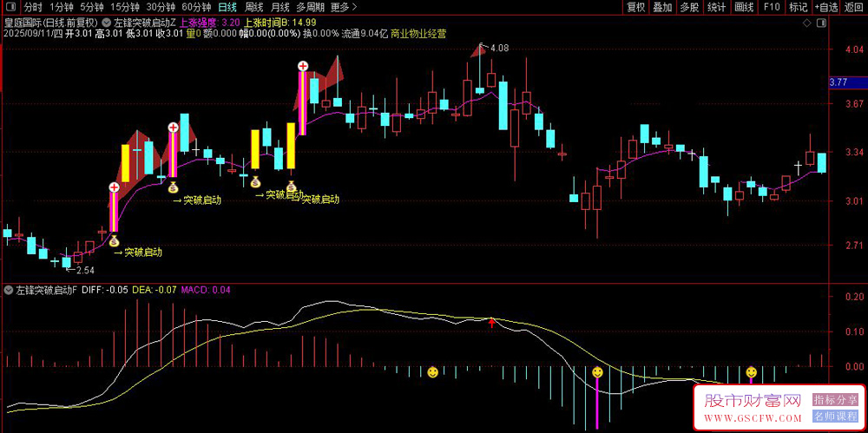Click the money bag icon nearest the 2.54 low
Image resolution: width=868 pixels, height=433 pixels.
point(114,239)
